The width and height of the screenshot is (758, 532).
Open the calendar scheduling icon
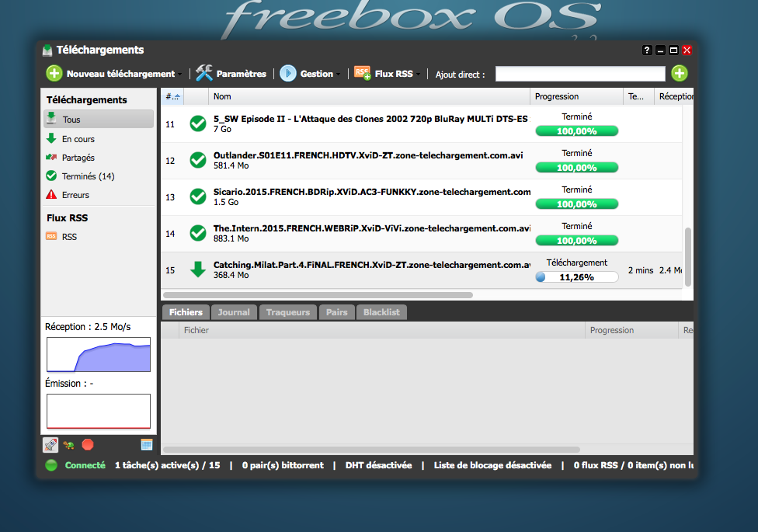coord(147,444)
